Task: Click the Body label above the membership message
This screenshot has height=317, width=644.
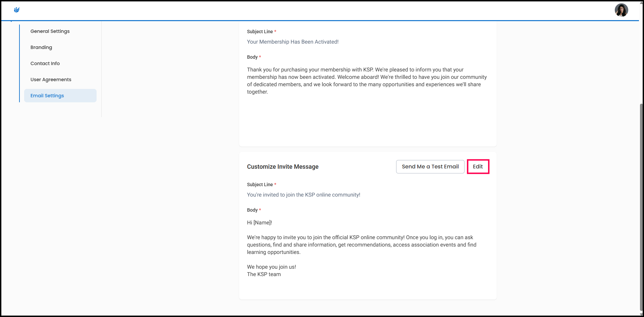Action: point(252,57)
